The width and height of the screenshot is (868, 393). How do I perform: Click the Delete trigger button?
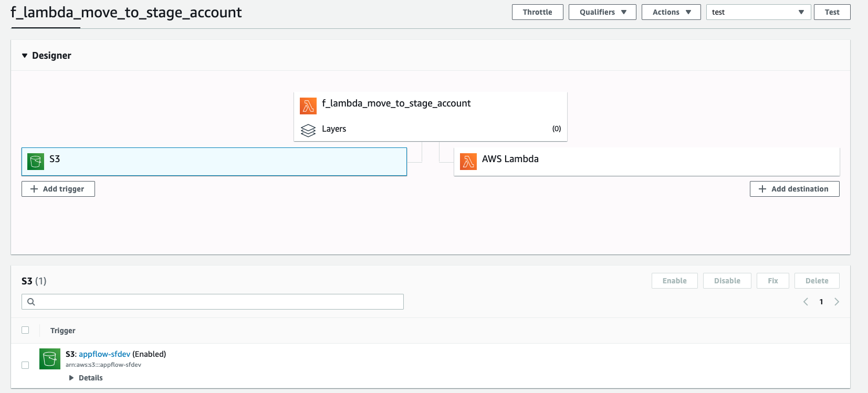point(817,281)
